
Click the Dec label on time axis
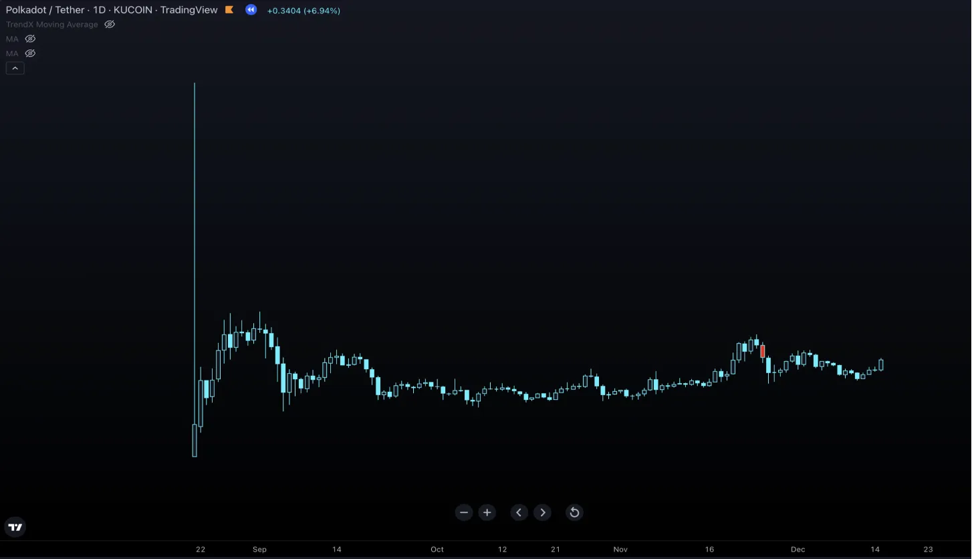point(798,550)
